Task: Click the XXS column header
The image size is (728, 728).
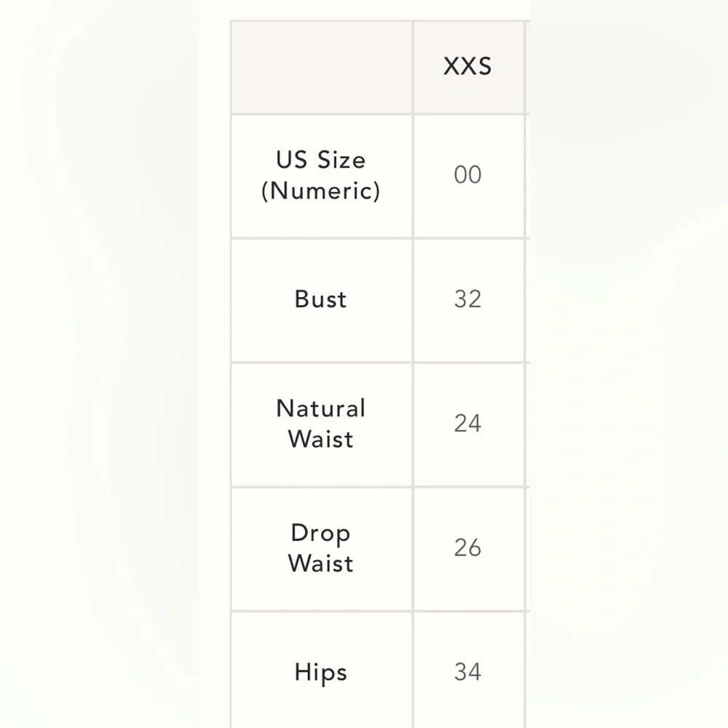Action: click(467, 67)
